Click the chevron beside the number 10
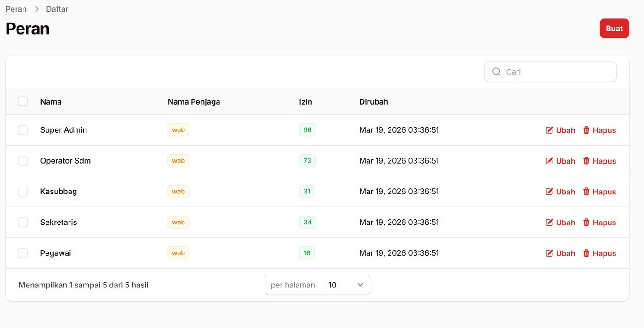Screen dimensions: 644x328 360,285
